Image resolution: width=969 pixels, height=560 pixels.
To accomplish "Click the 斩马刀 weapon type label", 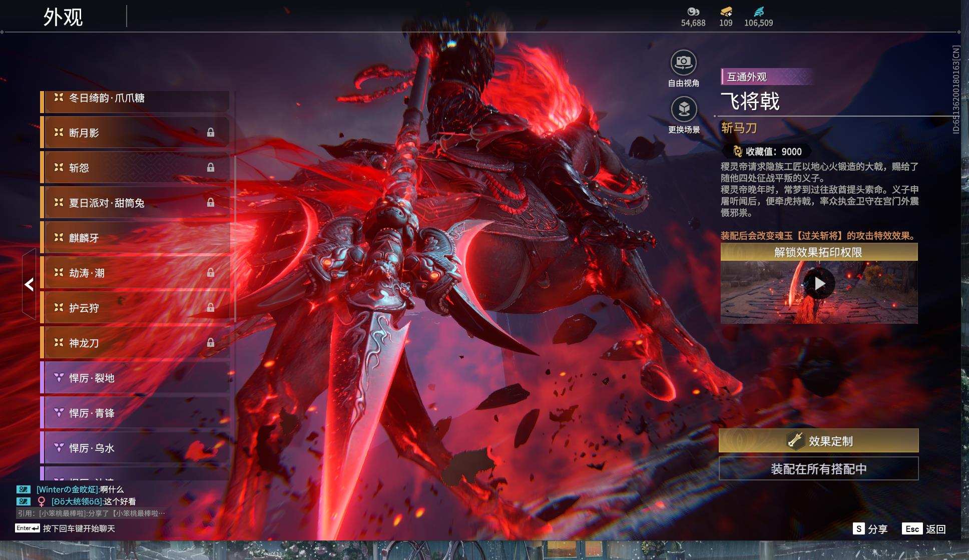I will pyautogui.click(x=739, y=128).
